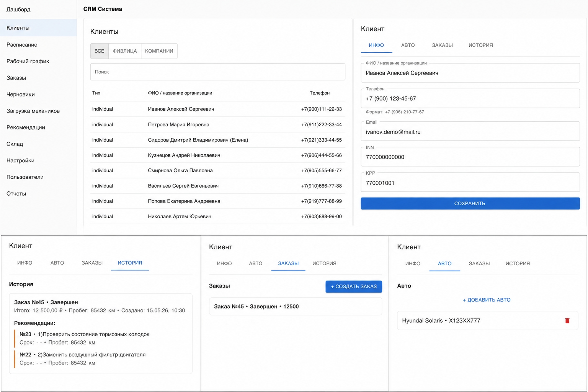
Task: Filter clients by ФИЗЛИЦА
Action: [125, 51]
